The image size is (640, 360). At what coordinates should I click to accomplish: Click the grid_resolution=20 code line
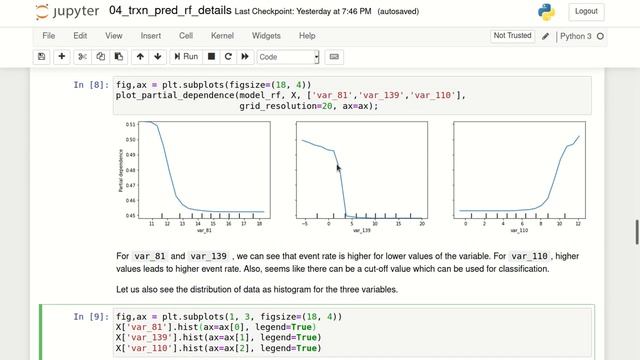tap(309, 106)
